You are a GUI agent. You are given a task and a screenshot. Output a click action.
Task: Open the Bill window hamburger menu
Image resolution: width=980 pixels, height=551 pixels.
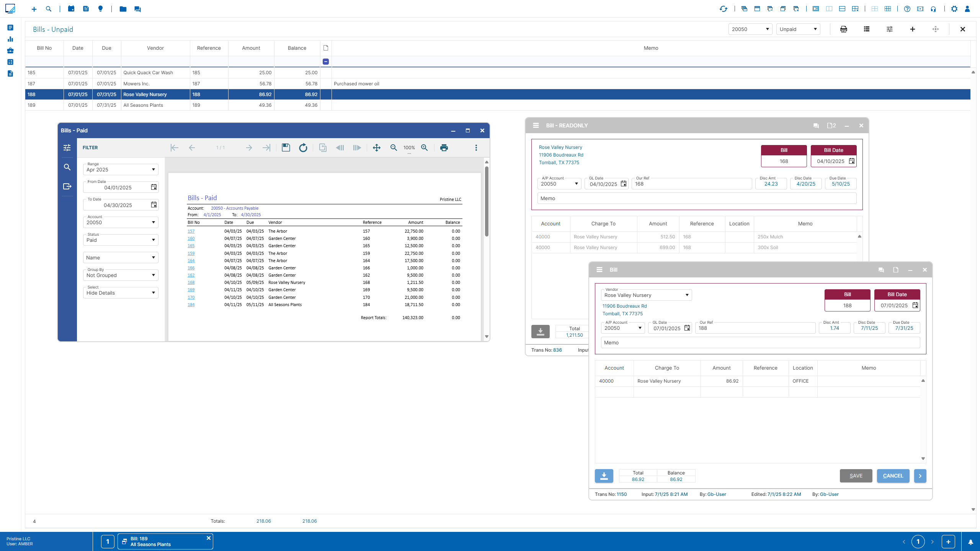point(599,270)
